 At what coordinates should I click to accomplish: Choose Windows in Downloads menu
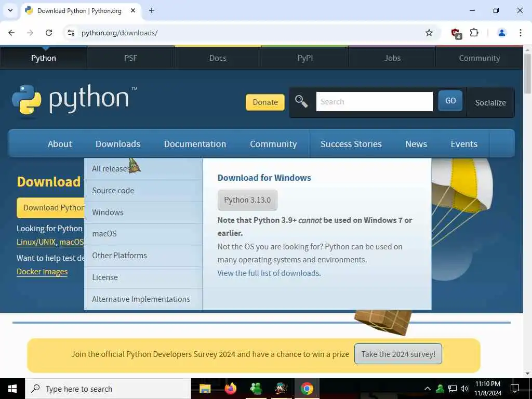[143, 212]
